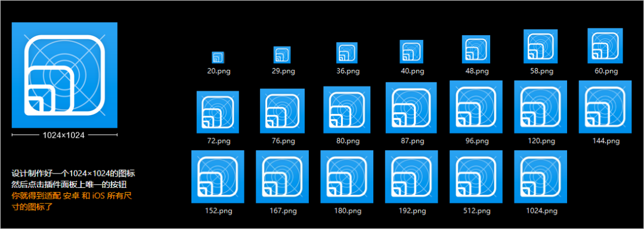
Task: Click the 167.png file label
Action: 283,211
